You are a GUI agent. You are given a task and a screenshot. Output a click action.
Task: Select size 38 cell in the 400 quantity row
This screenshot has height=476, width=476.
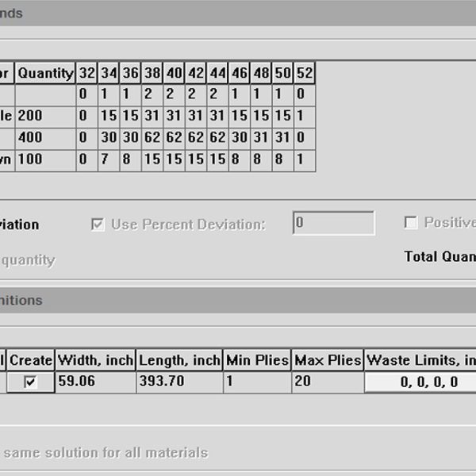(x=152, y=137)
